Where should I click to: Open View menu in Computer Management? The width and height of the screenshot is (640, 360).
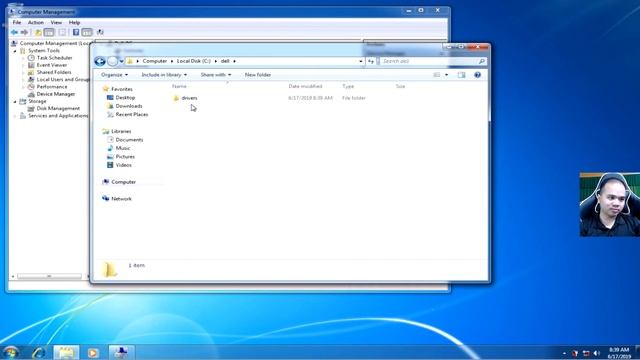click(x=56, y=22)
